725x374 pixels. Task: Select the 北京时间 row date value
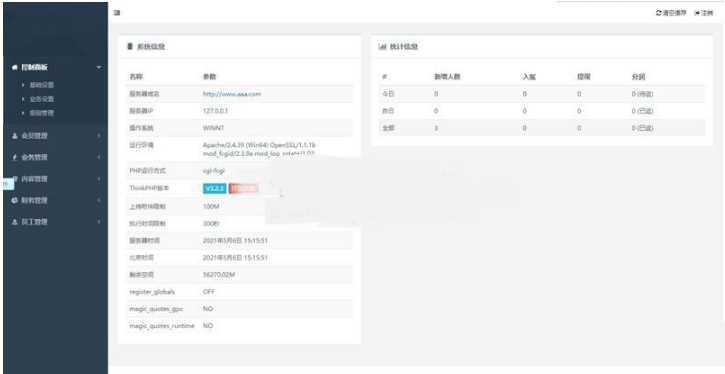(235, 258)
